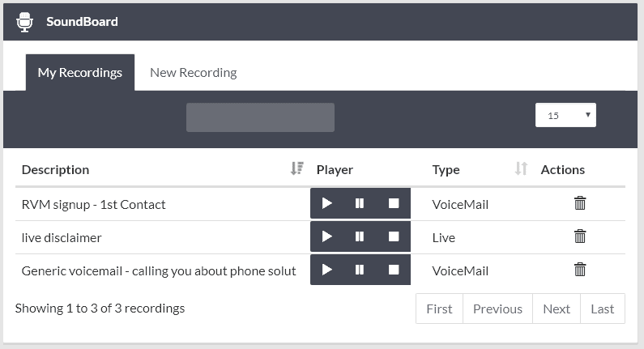
Task: Play the live disclaimer recording
Action: [x=327, y=236]
